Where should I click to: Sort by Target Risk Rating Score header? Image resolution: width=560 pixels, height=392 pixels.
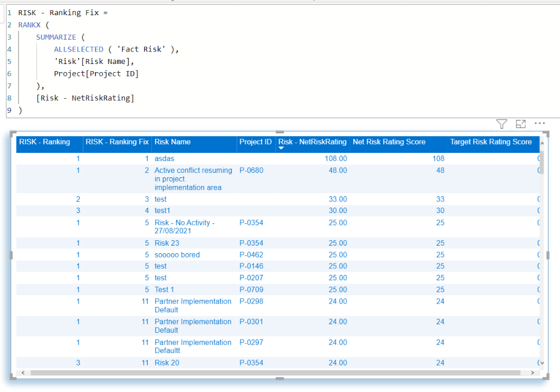tap(491, 142)
